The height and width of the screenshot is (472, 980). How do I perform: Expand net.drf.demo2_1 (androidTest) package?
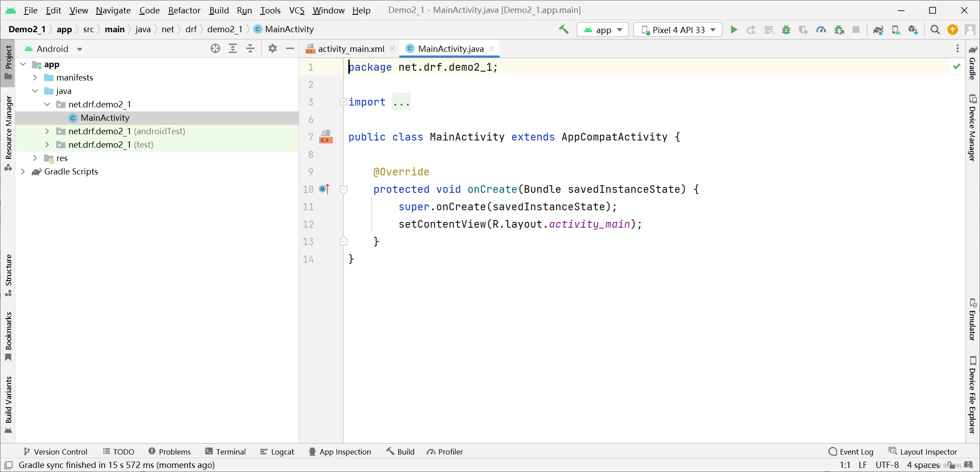(47, 131)
